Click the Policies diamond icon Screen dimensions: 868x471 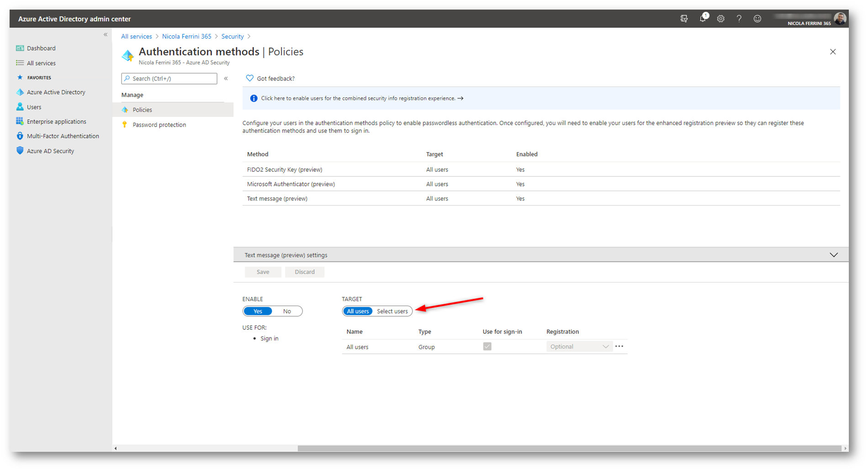click(125, 110)
